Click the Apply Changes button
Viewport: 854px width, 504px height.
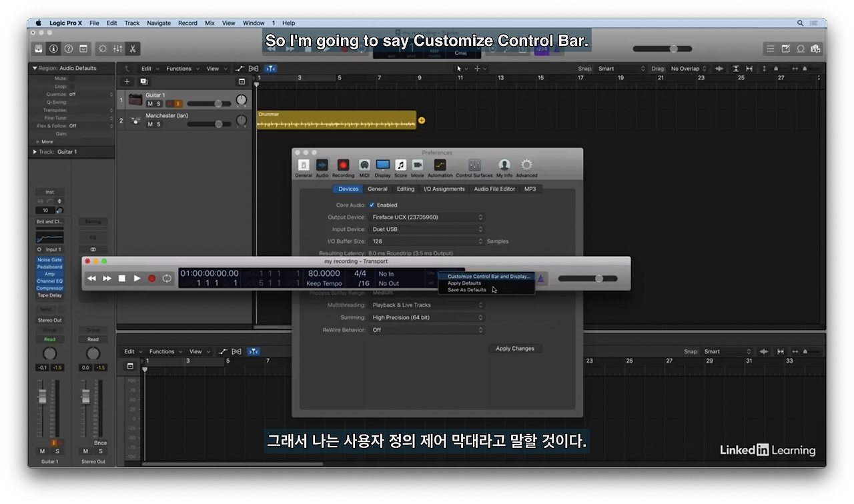(x=515, y=348)
